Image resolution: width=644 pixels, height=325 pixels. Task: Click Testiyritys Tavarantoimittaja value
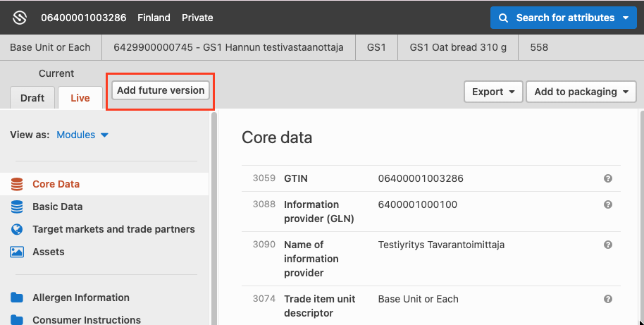coord(441,245)
